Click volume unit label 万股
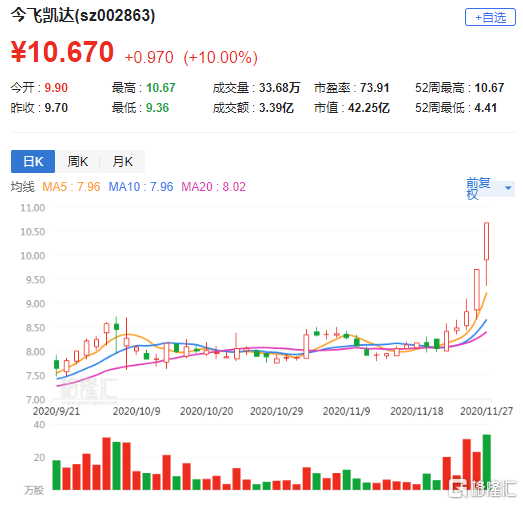The image size is (523, 505). (x=34, y=490)
